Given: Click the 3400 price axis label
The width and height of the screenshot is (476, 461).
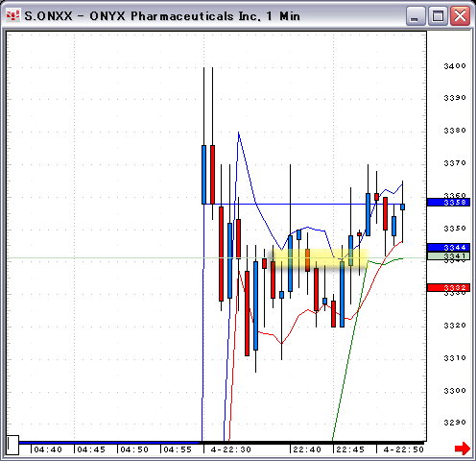Looking at the screenshot, I should (455, 66).
